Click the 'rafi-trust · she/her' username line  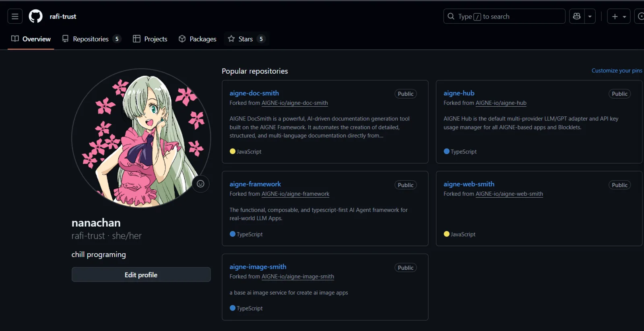pyautogui.click(x=107, y=236)
